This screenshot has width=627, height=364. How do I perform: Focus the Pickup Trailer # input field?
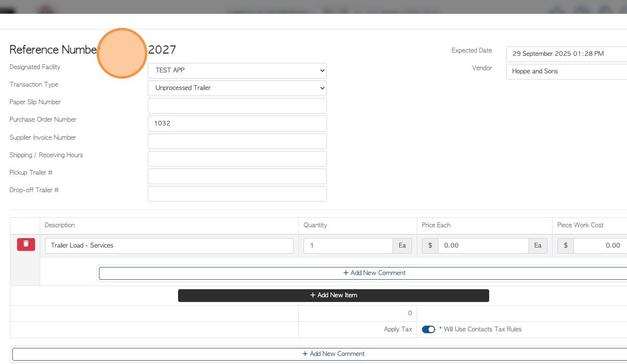pos(237,176)
